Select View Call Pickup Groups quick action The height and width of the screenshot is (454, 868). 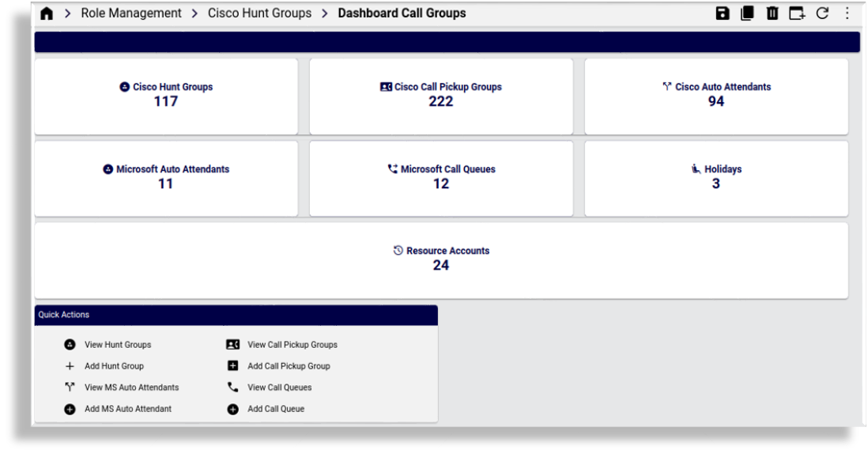(292, 344)
